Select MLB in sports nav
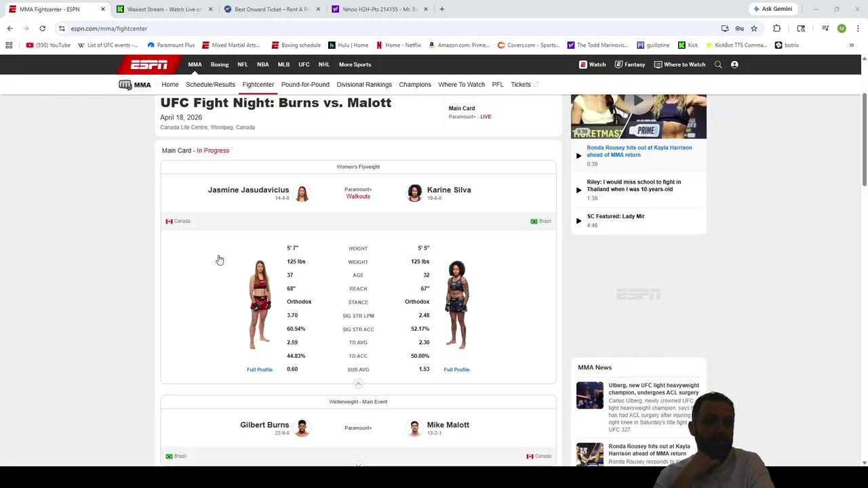The height and width of the screenshot is (488, 868). coord(283,64)
